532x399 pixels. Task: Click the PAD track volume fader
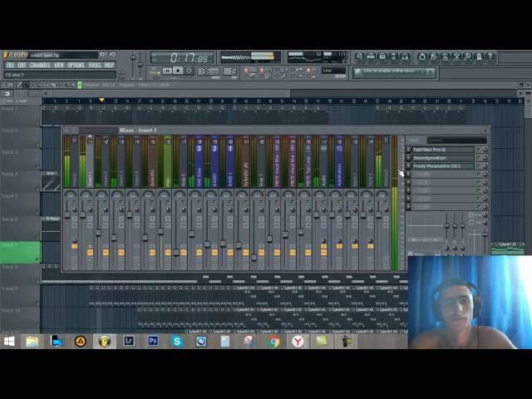tap(160, 231)
